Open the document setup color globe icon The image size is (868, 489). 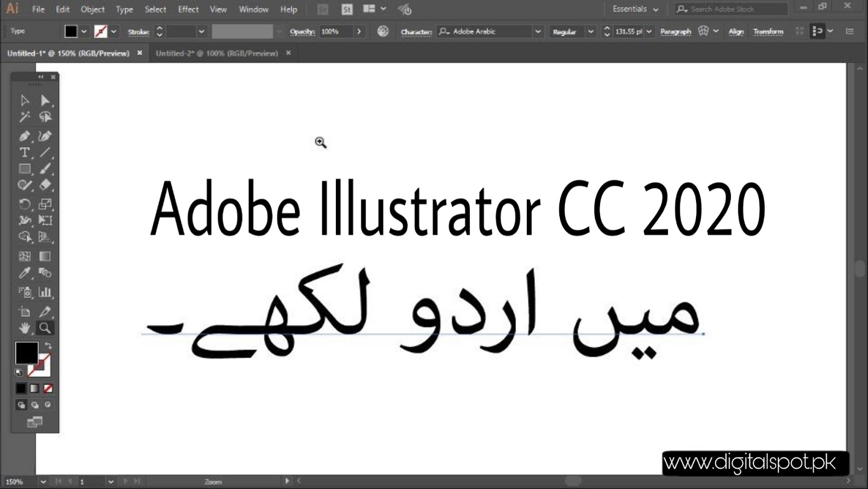point(383,31)
